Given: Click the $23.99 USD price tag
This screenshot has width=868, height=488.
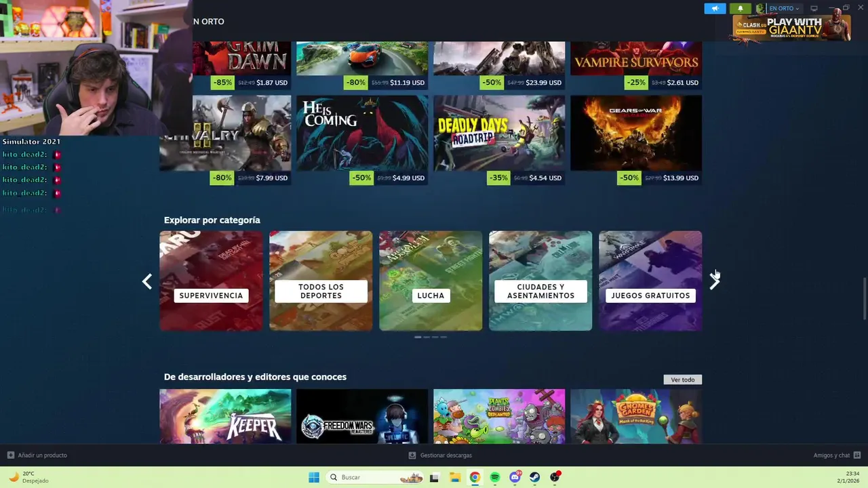Looking at the screenshot, I should [545, 83].
